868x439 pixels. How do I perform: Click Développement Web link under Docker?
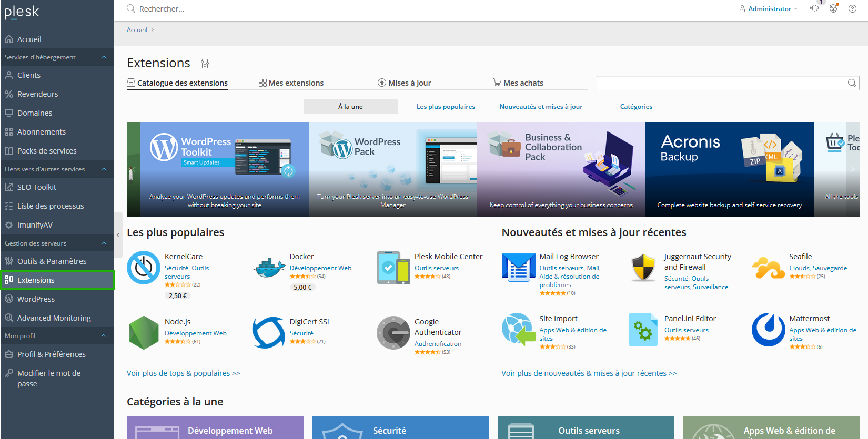click(320, 268)
